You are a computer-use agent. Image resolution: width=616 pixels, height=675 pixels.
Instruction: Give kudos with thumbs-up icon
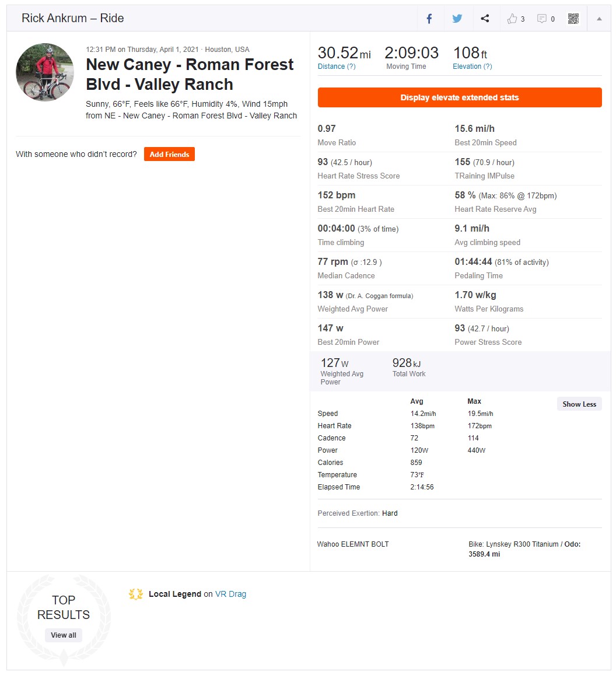pos(512,19)
